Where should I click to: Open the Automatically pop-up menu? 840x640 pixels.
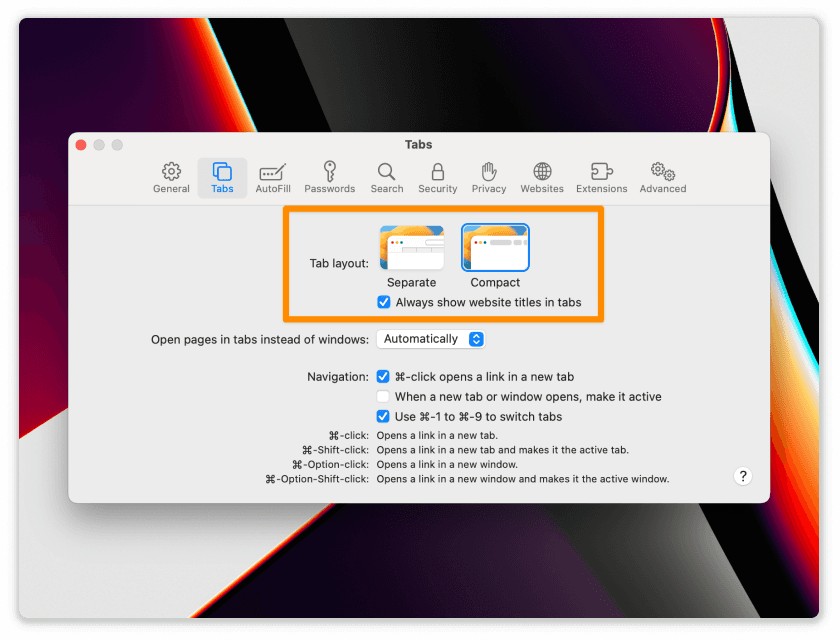[x=431, y=339]
